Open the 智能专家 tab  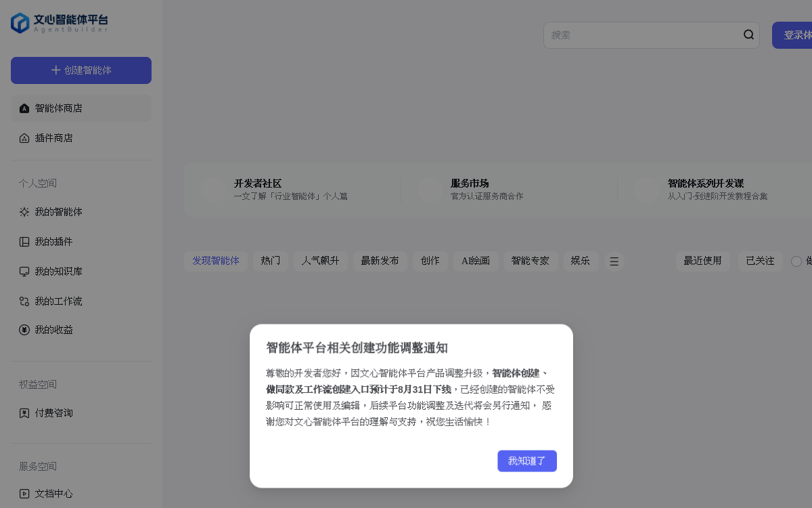(531, 261)
